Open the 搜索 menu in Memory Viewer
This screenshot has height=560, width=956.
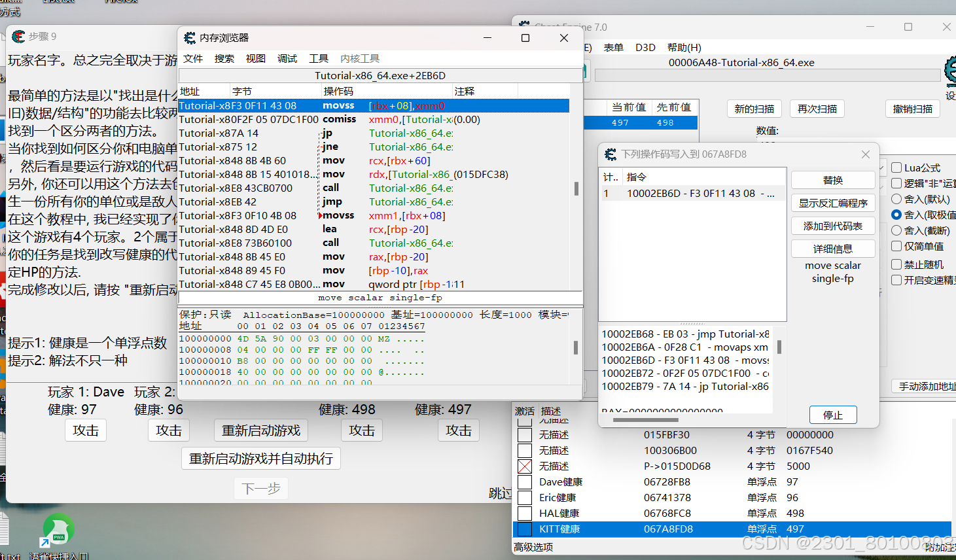(224, 58)
